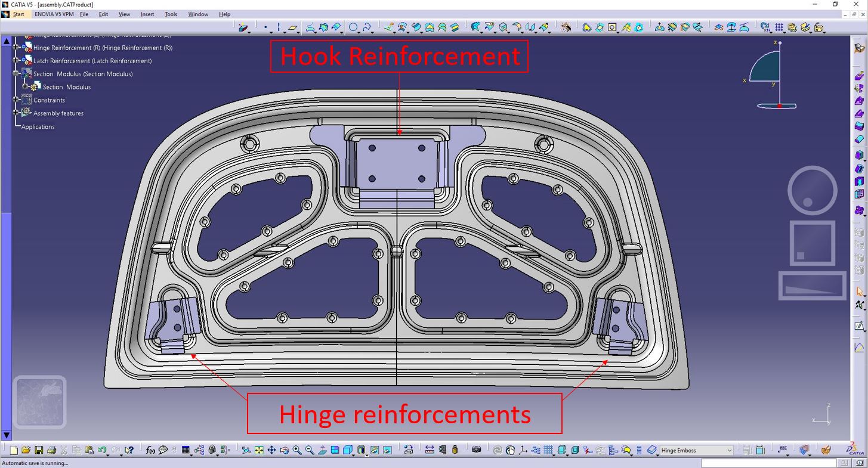868x468 pixels.
Task: Expand the Constraints tree node
Action: 16,100
